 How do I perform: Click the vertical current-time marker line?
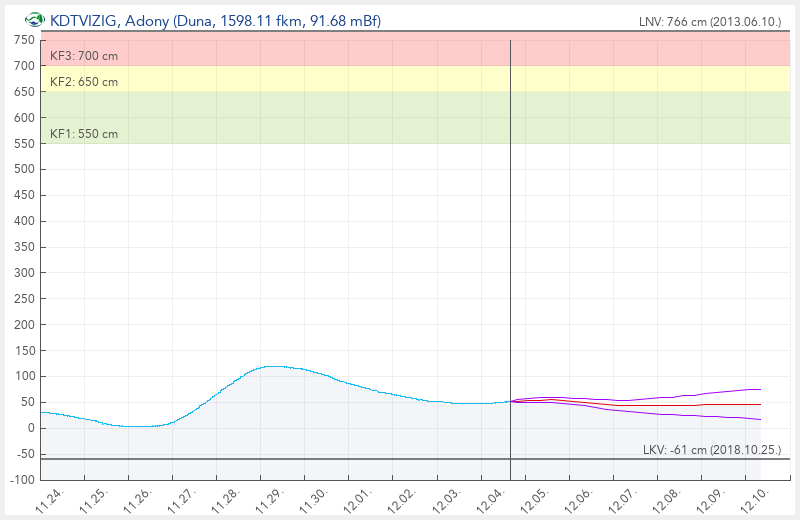pos(510,250)
